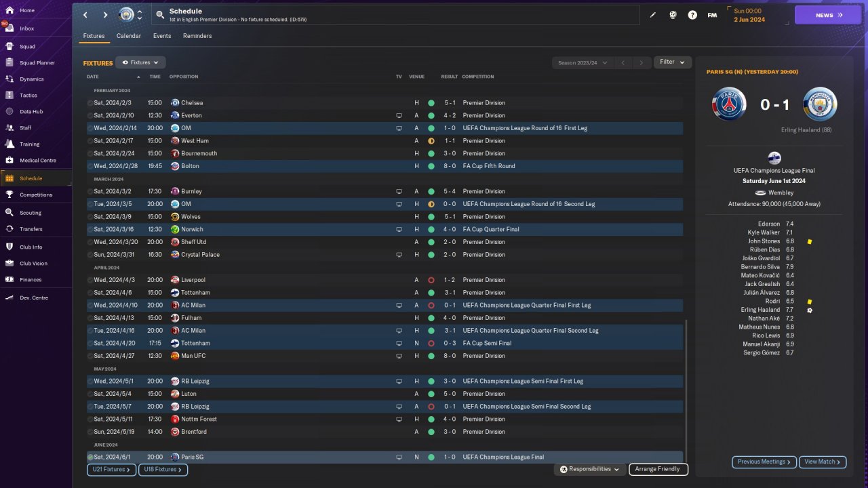Toggle the circle marker beside the Fulham fixture

pos(90,318)
